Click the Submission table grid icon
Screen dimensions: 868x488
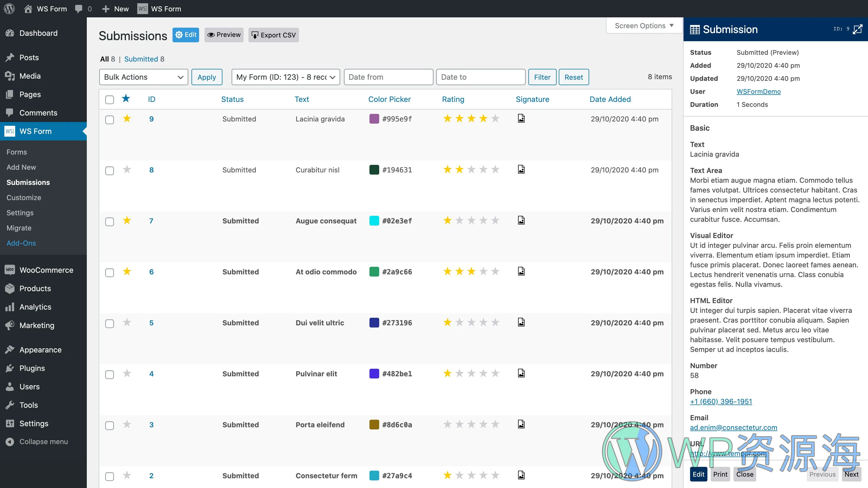click(695, 30)
